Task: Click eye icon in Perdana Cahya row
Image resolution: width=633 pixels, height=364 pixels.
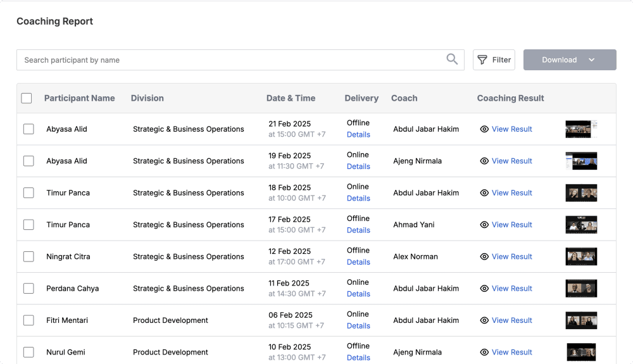Action: click(x=484, y=289)
